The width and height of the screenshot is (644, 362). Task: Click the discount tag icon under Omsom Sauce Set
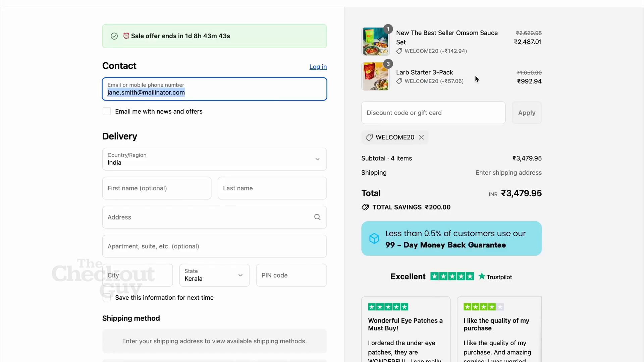pyautogui.click(x=399, y=51)
